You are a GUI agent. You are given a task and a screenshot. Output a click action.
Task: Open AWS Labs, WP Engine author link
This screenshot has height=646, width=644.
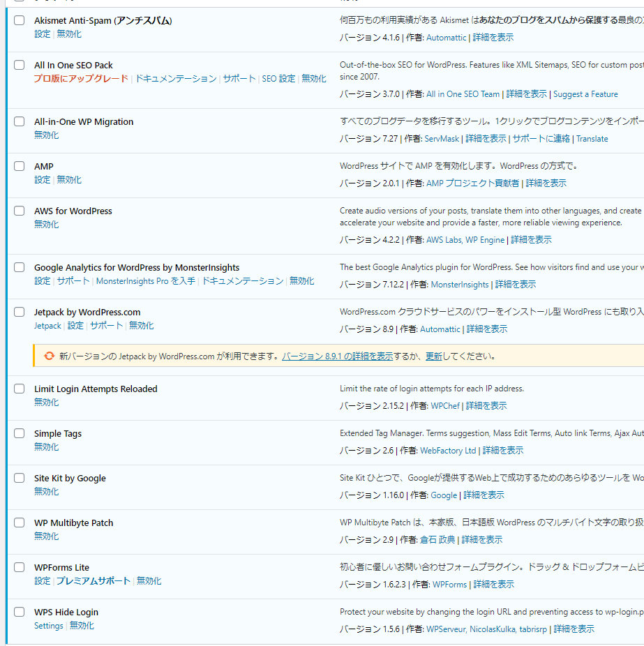(x=465, y=240)
